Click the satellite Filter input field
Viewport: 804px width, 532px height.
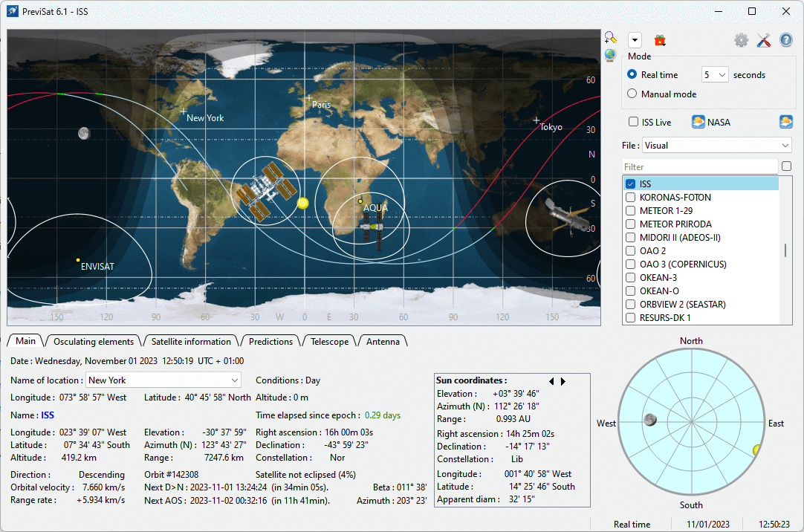[700, 166]
